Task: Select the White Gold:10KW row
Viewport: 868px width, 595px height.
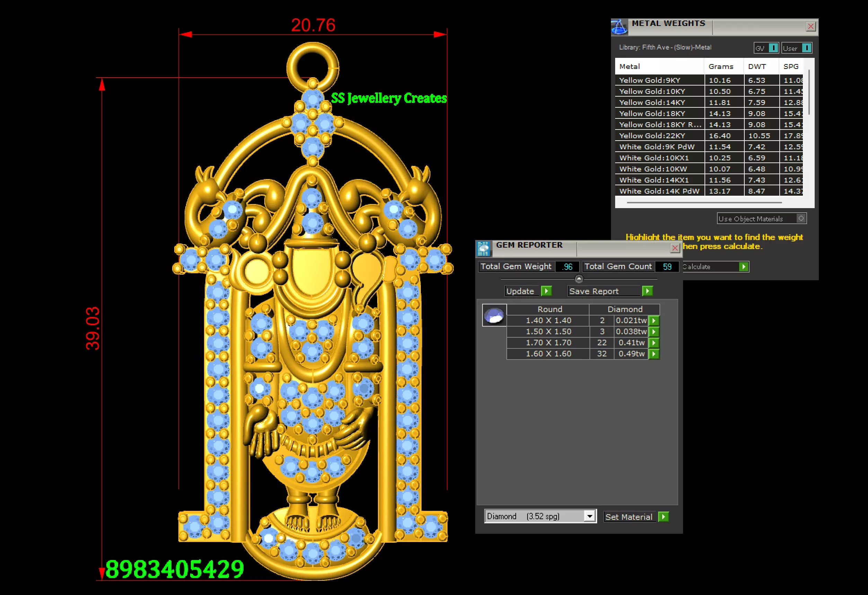Action: tap(709, 169)
